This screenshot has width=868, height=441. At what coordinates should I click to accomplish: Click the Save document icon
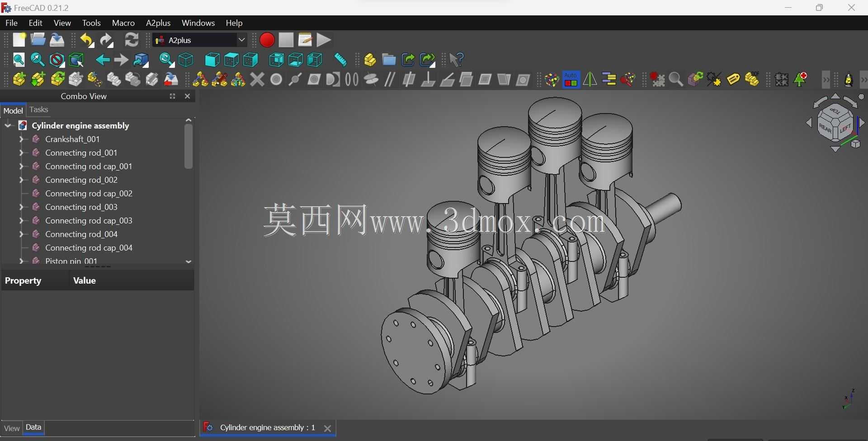coord(57,40)
